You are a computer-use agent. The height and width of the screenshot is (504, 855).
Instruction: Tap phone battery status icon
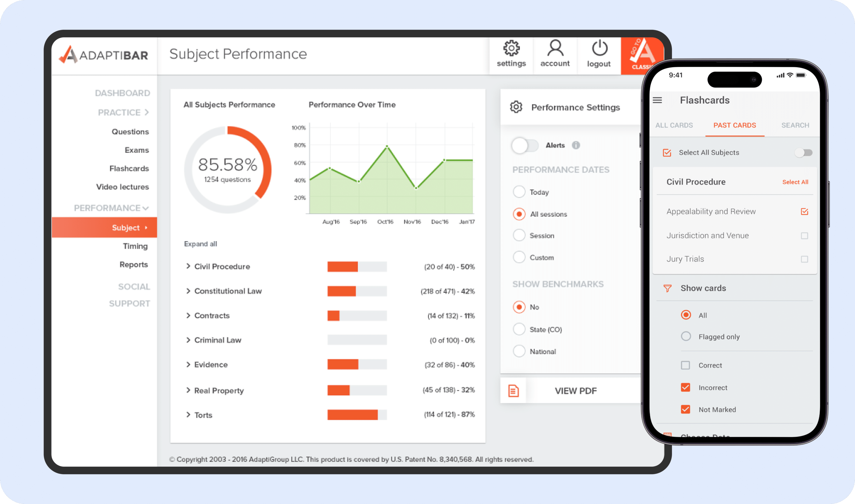coord(801,75)
